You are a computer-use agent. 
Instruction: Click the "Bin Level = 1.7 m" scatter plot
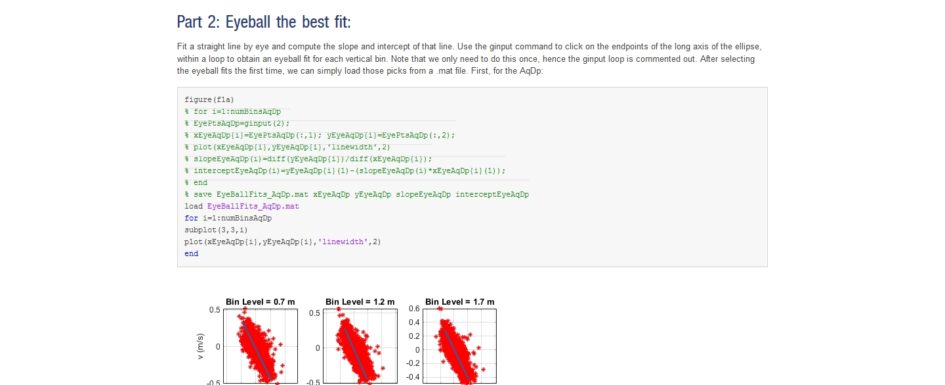pos(459,346)
